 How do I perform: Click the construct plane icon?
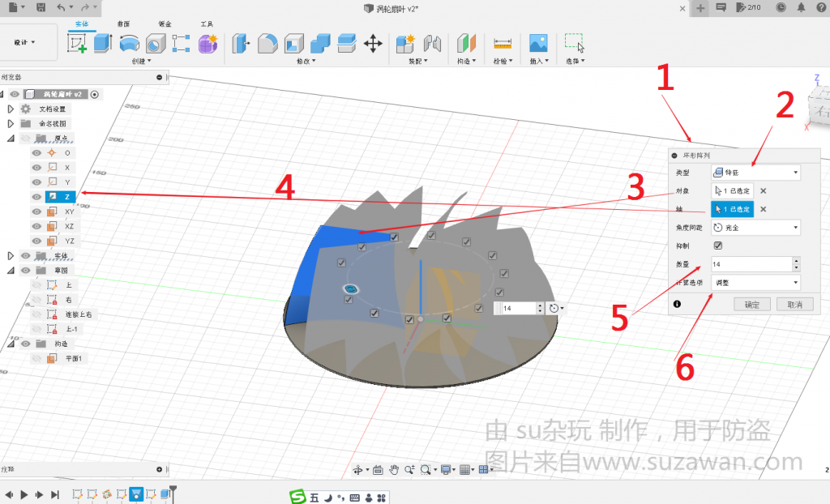[466, 44]
